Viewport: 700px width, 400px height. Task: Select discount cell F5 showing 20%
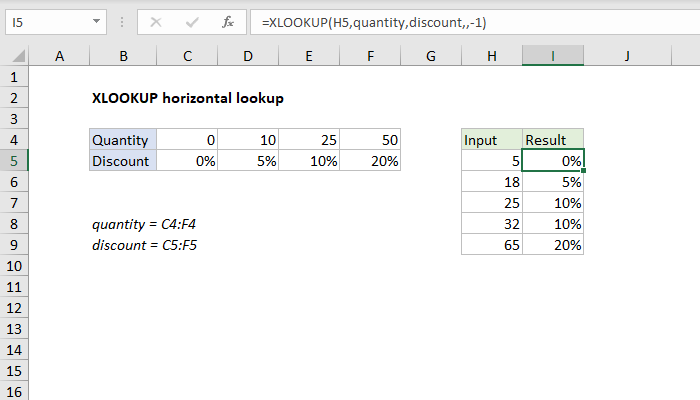pyautogui.click(x=370, y=161)
